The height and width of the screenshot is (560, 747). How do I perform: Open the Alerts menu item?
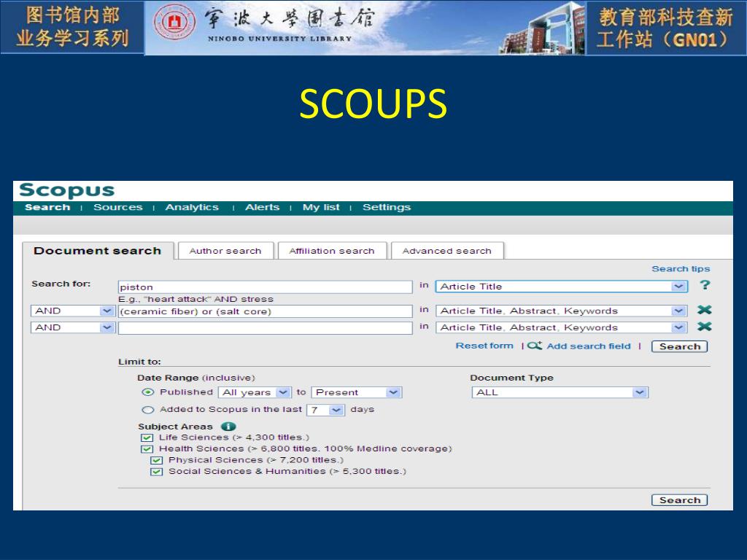pyautogui.click(x=262, y=207)
